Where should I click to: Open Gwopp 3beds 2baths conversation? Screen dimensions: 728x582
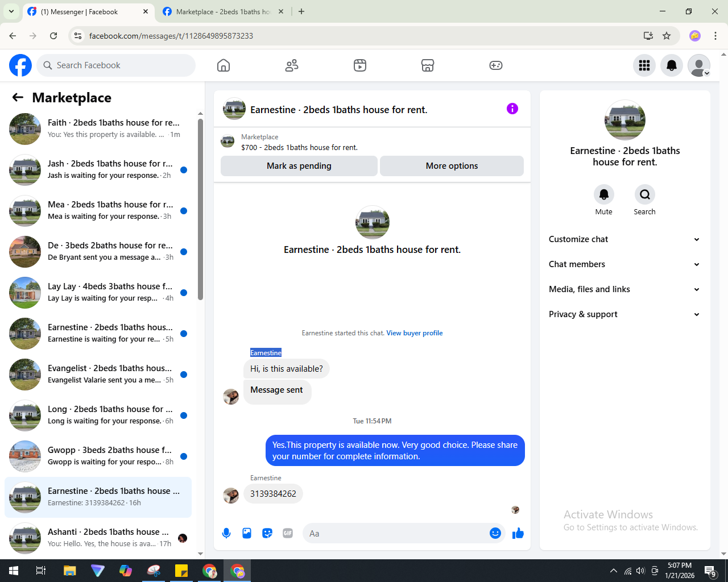click(98, 456)
